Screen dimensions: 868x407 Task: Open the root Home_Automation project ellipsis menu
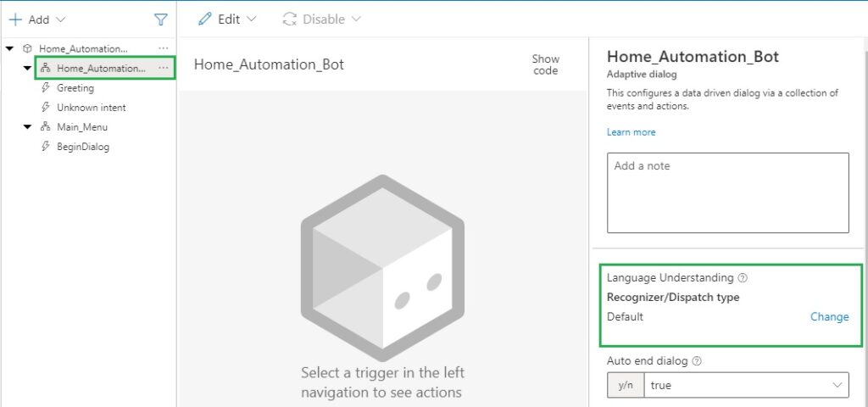(x=163, y=48)
